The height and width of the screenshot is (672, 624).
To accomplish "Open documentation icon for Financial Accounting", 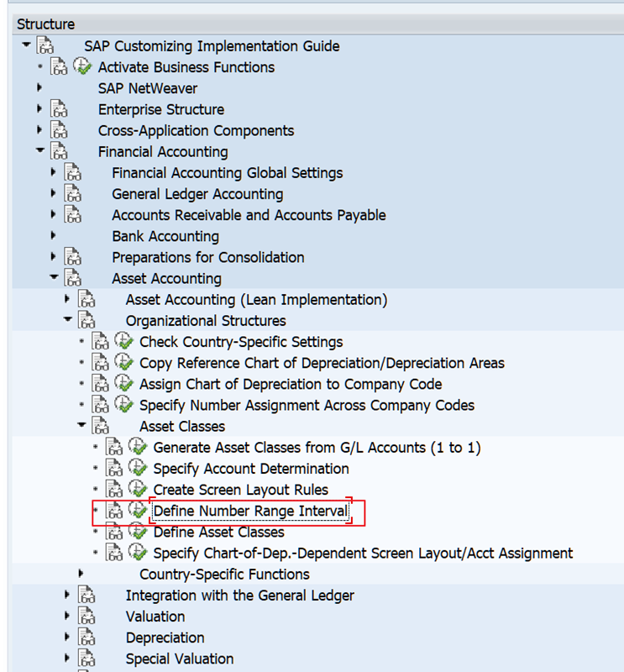I will tap(59, 151).
